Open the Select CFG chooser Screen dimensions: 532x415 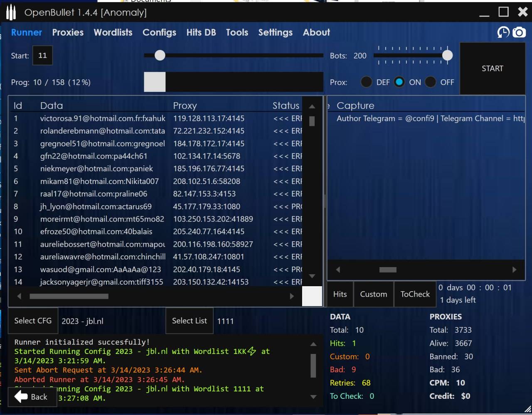[33, 321]
